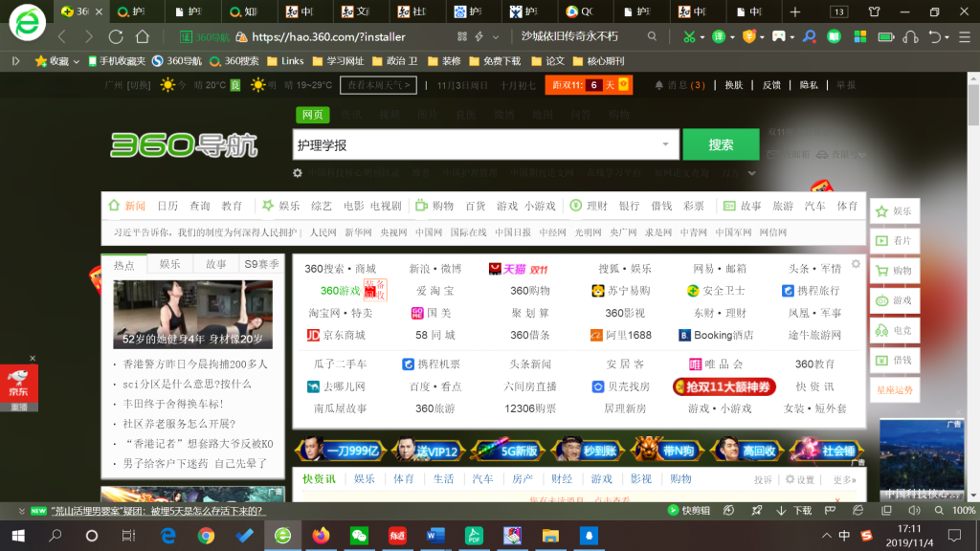The image size is (980, 551).
Task: Open 快剪辑 in the status bar
Action: pyautogui.click(x=689, y=511)
